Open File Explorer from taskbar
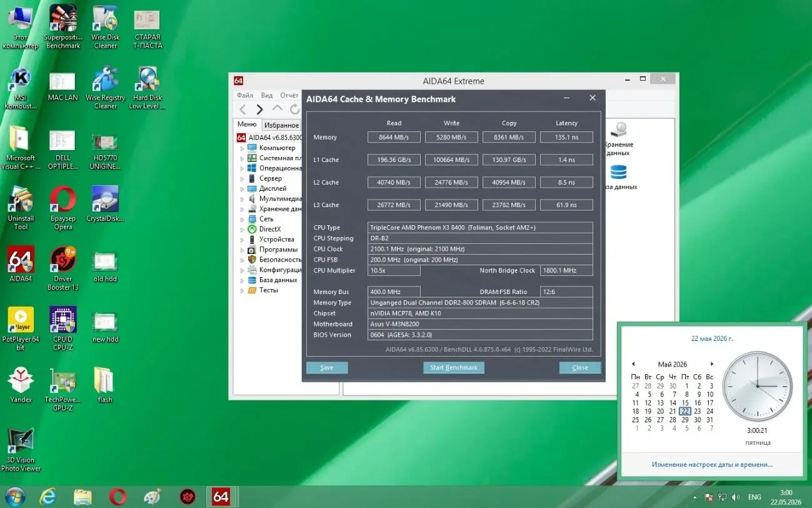Viewport: 812px width, 508px height. click(83, 497)
